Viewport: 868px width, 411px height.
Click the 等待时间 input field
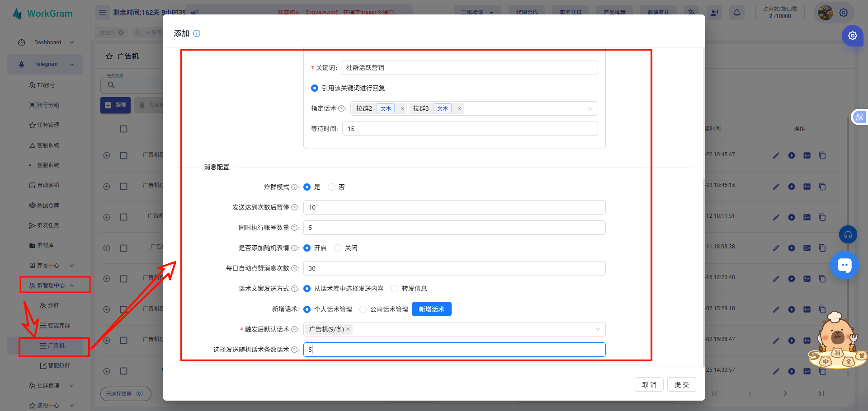pyautogui.click(x=470, y=129)
